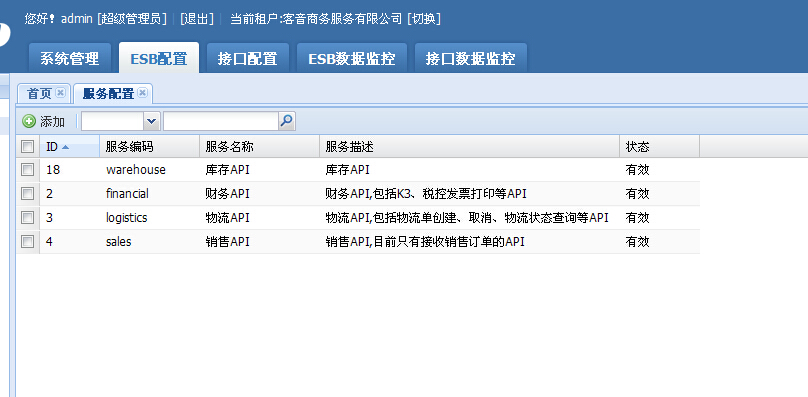Click the 状态 column header
This screenshot has width=808, height=397.
point(660,147)
